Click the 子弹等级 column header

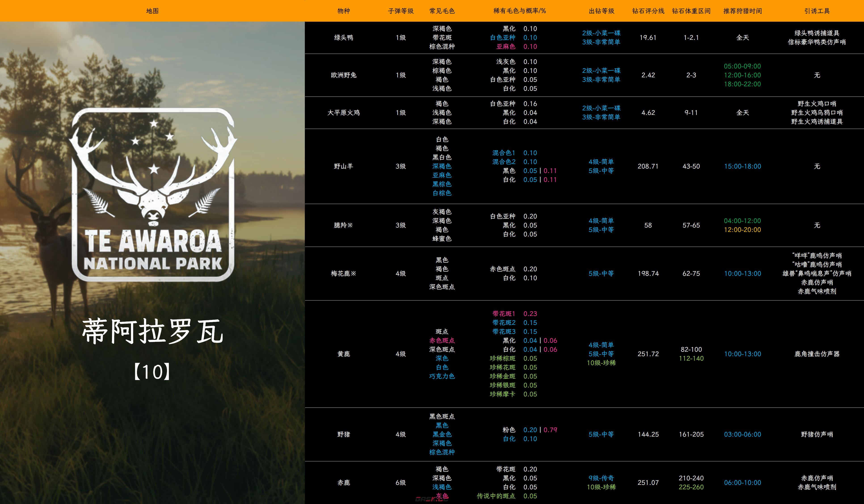[400, 11]
